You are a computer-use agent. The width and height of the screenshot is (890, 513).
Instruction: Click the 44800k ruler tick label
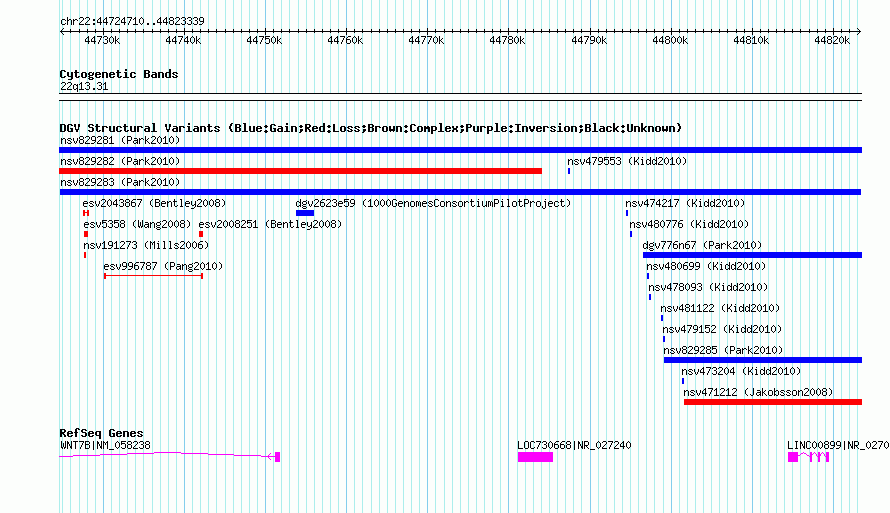tap(670, 40)
